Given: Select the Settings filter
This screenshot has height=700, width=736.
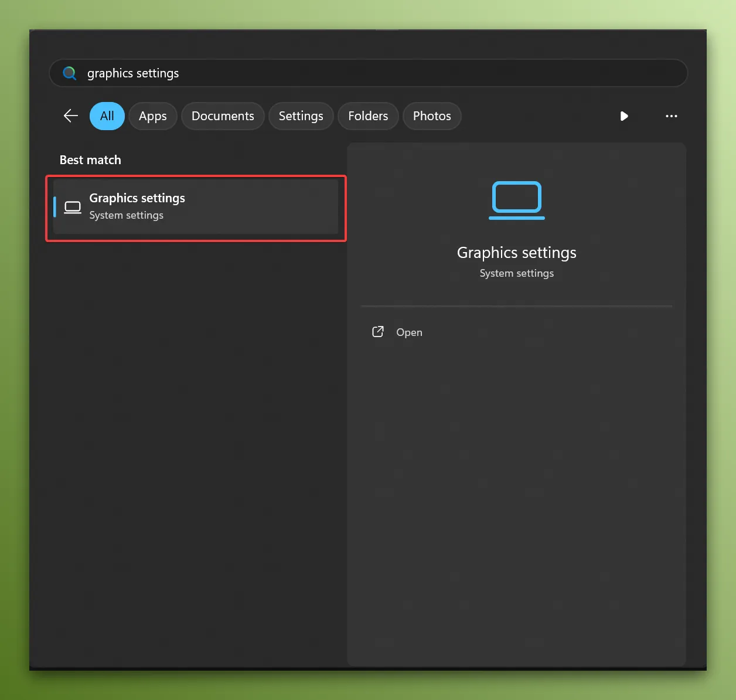Looking at the screenshot, I should coord(301,116).
